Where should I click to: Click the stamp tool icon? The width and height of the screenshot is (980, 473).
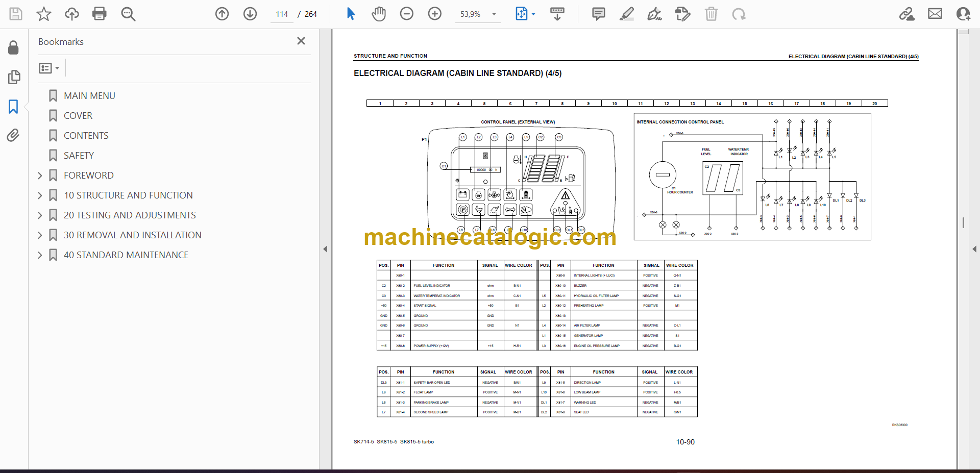(x=682, y=14)
